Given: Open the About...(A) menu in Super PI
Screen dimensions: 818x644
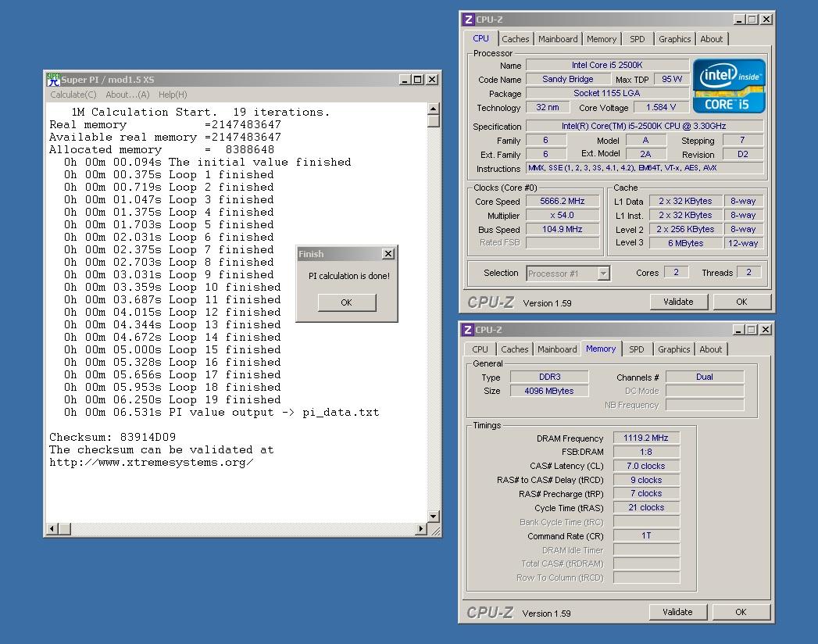Looking at the screenshot, I should 127,95.
